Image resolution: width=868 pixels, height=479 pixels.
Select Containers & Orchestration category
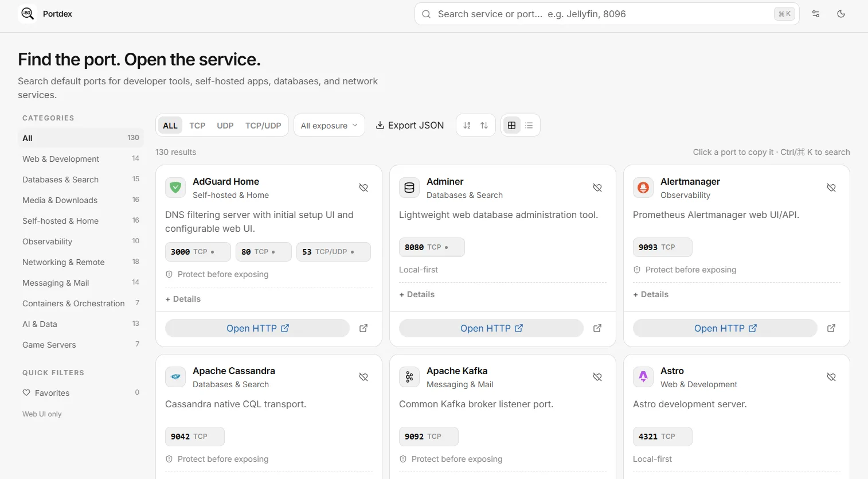point(80,303)
